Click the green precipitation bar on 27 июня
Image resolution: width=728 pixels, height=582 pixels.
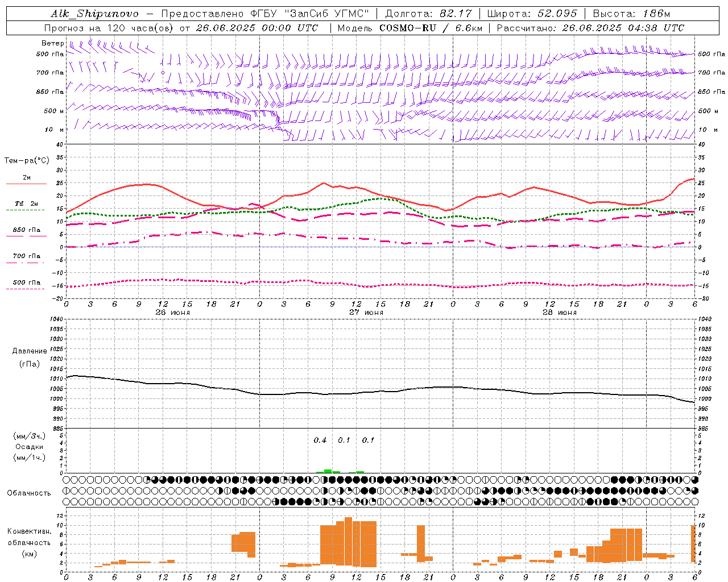tap(328, 471)
